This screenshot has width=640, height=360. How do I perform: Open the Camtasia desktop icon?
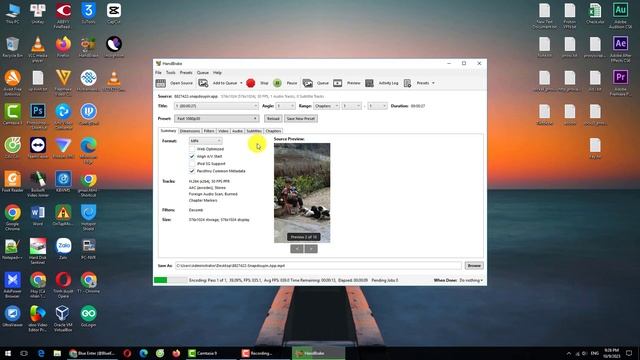(x=13, y=111)
